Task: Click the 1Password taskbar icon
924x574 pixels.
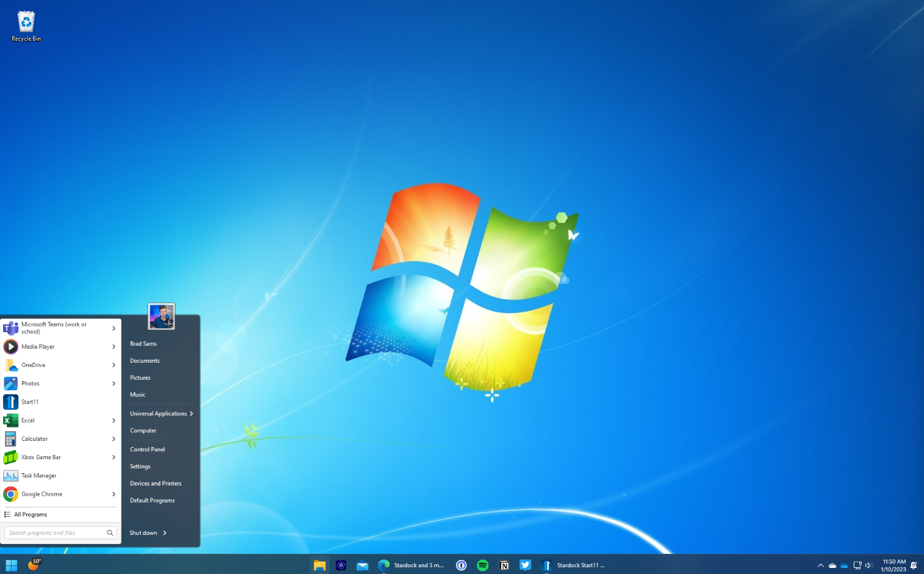Action: 461,565
